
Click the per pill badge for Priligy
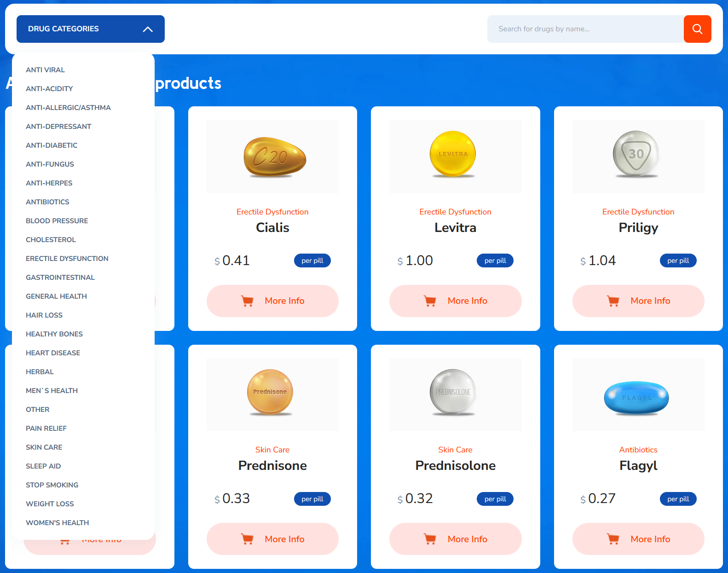678,260
